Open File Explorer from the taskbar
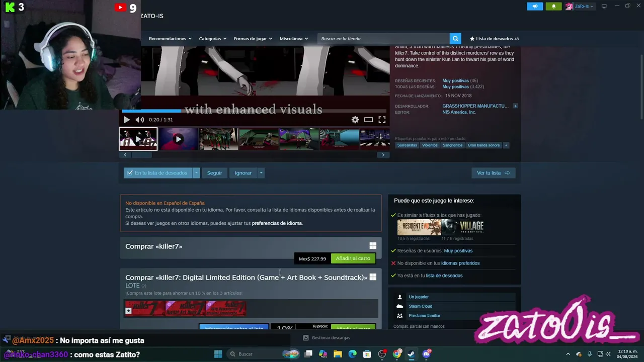 click(x=338, y=354)
